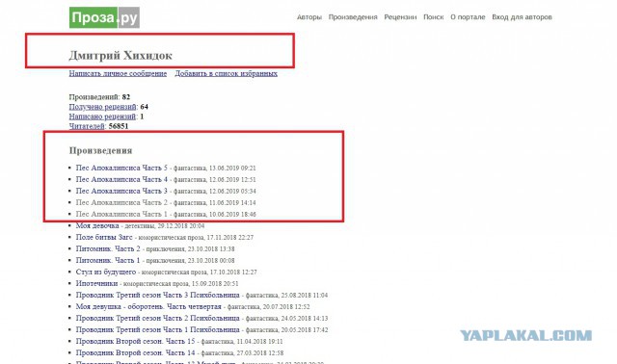
Task: Open Пес Апокалипсиса Часть 4
Action: click(x=121, y=179)
